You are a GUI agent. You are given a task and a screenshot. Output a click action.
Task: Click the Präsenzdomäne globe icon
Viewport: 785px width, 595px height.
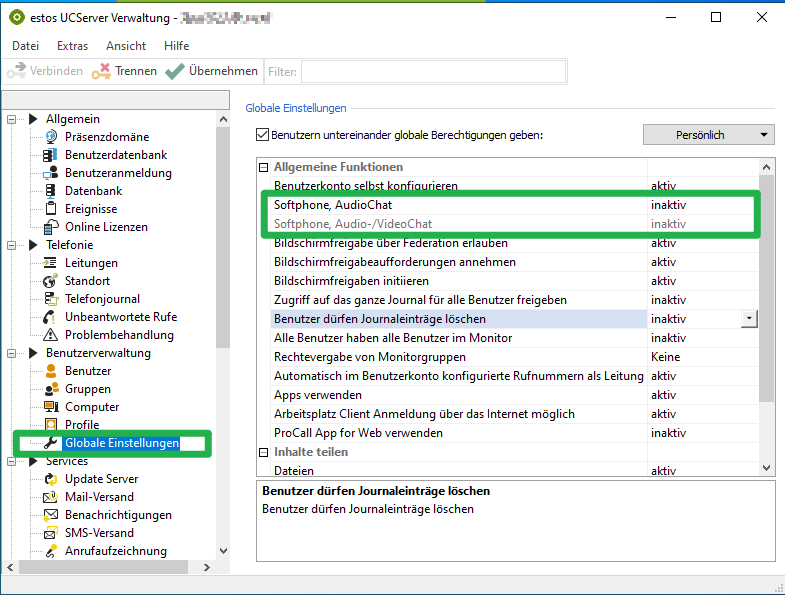(x=51, y=137)
